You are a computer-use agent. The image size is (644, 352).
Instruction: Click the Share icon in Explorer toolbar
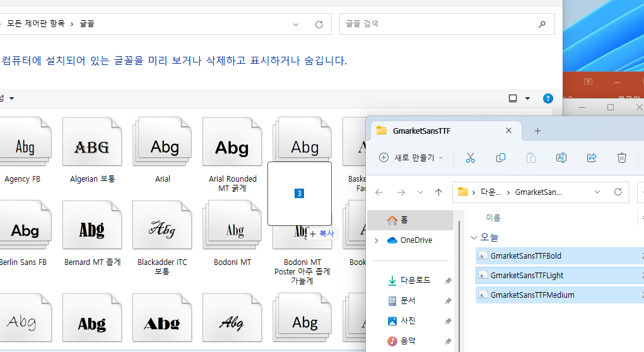tap(592, 158)
